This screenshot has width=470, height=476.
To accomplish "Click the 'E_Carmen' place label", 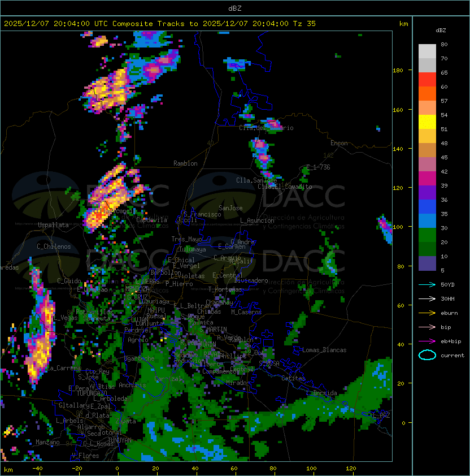I will [232, 246].
